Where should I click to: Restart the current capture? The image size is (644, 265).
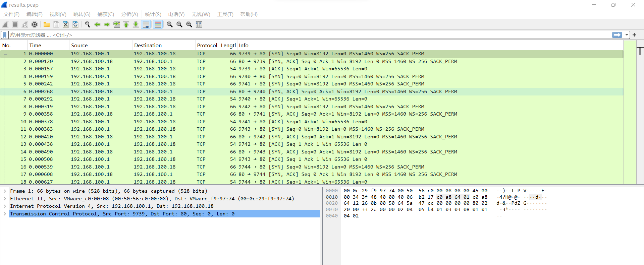(x=25, y=24)
